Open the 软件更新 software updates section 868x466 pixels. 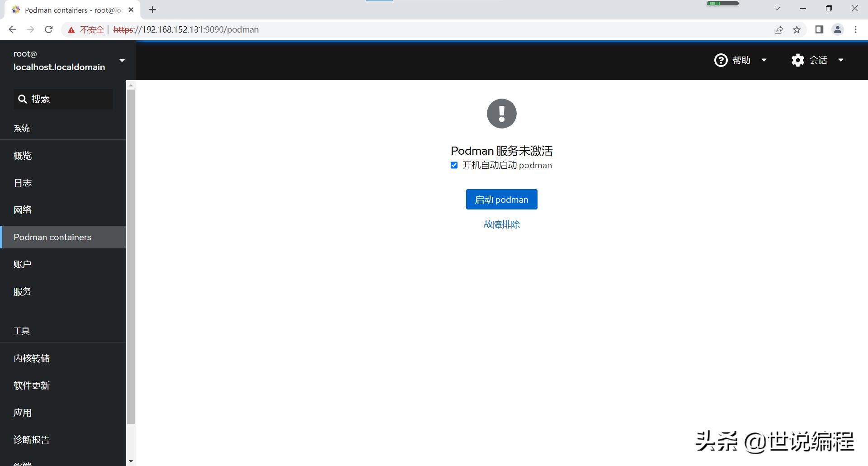pos(31,385)
